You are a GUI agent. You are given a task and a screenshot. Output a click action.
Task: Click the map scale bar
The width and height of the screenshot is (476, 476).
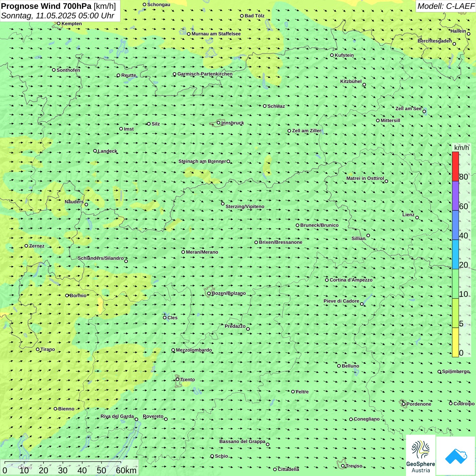tap(69, 468)
